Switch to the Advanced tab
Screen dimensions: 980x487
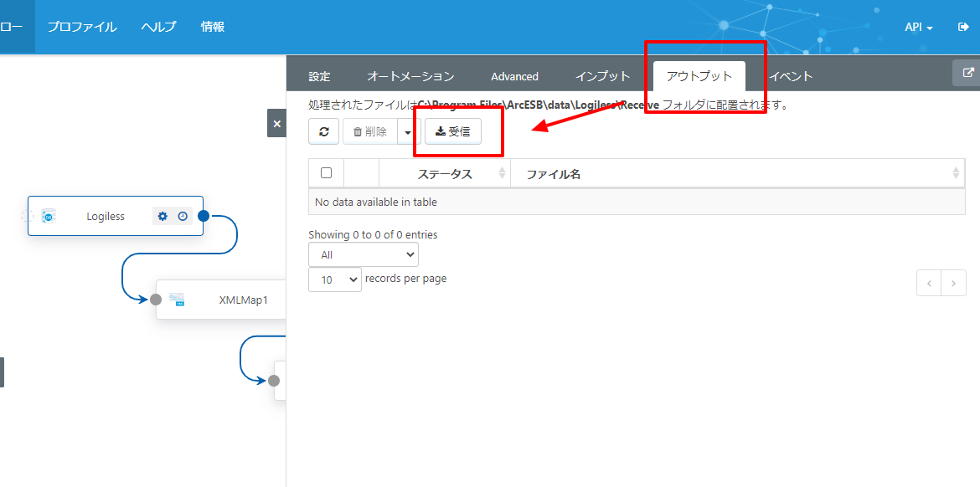click(x=514, y=76)
